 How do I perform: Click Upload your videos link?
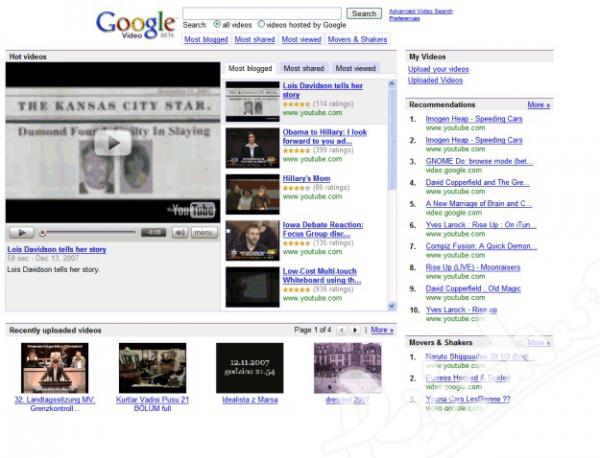[x=438, y=69]
